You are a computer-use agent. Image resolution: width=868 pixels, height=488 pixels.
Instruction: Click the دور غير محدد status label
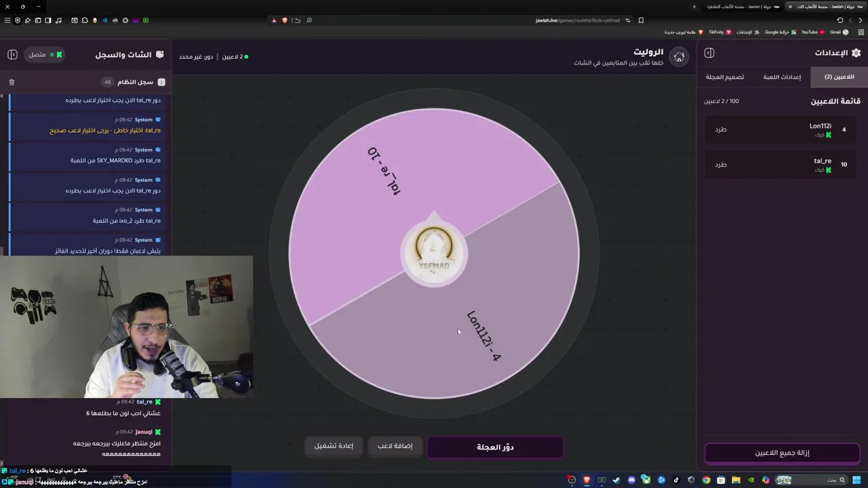click(x=196, y=57)
